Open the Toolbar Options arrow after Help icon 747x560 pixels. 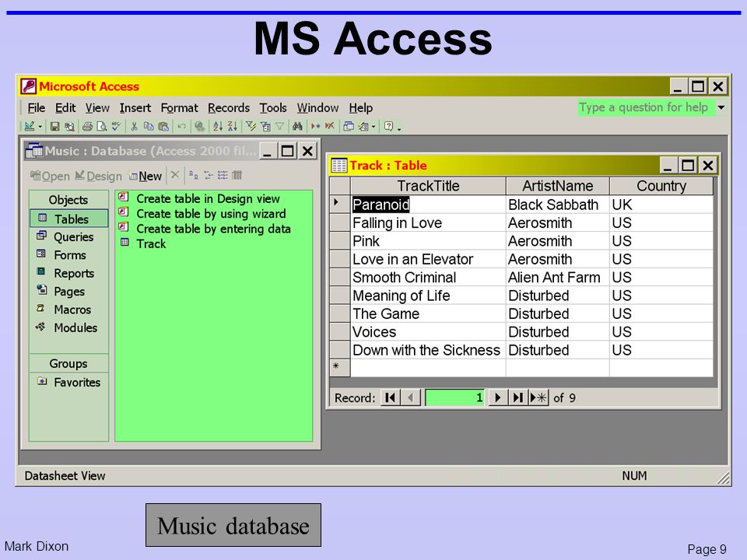click(x=399, y=128)
